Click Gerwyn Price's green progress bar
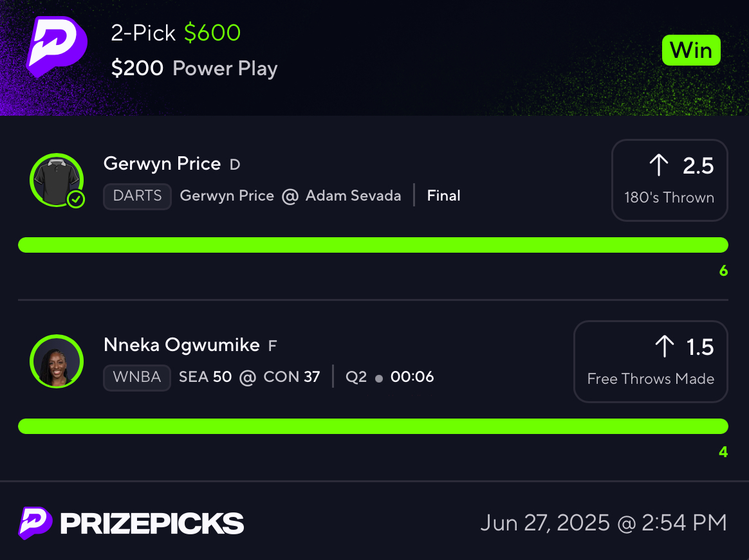This screenshot has height=560, width=749. 373,245
